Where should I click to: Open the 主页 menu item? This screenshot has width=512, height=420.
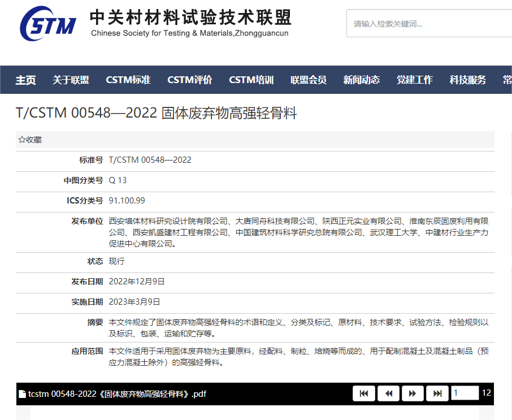click(x=25, y=80)
